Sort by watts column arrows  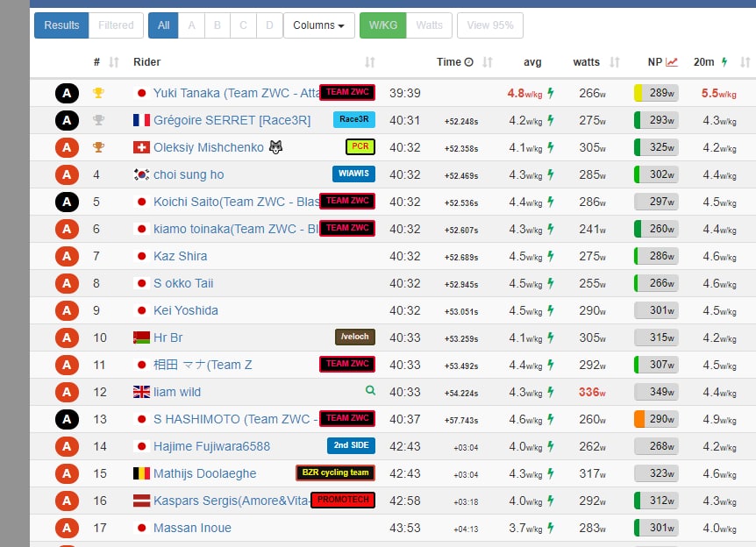click(x=614, y=62)
